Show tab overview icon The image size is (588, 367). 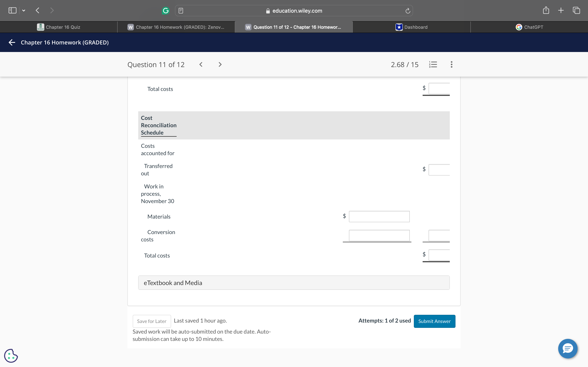576,10
